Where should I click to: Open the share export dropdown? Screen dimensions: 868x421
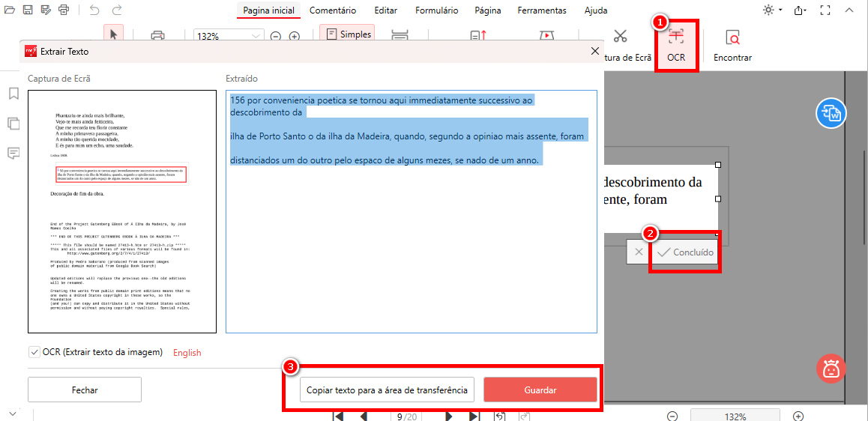801,10
